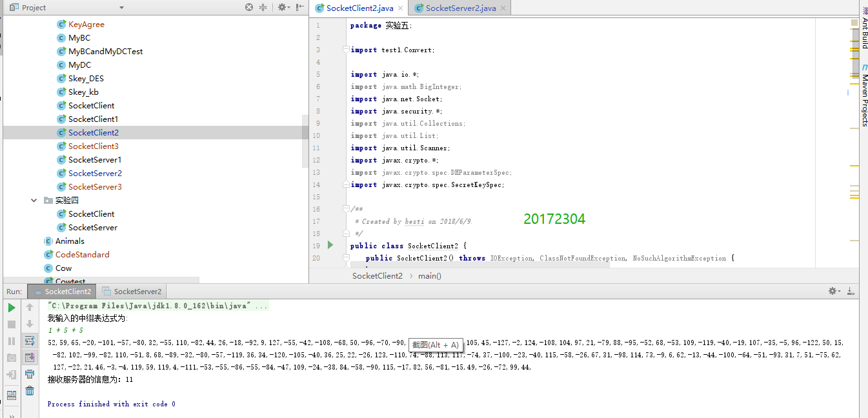Click the Exit icon in the Run toolbar
The width and height of the screenshot is (868, 418).
click(x=12, y=374)
